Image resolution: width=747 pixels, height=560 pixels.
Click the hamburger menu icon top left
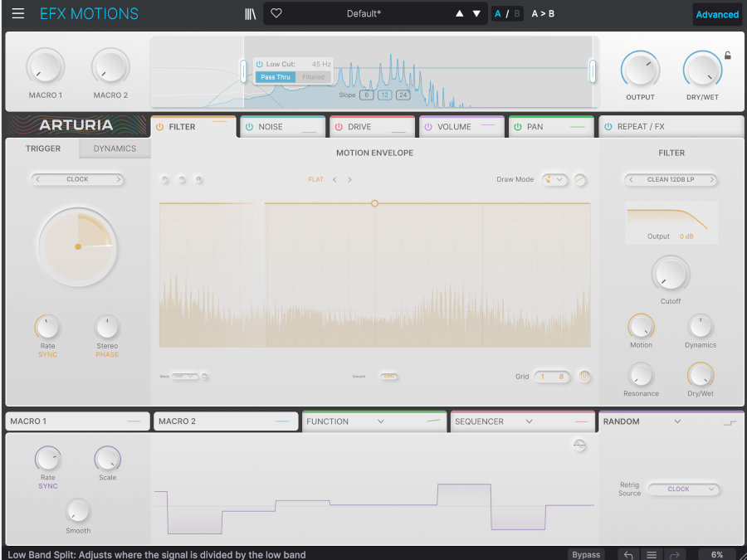point(18,13)
